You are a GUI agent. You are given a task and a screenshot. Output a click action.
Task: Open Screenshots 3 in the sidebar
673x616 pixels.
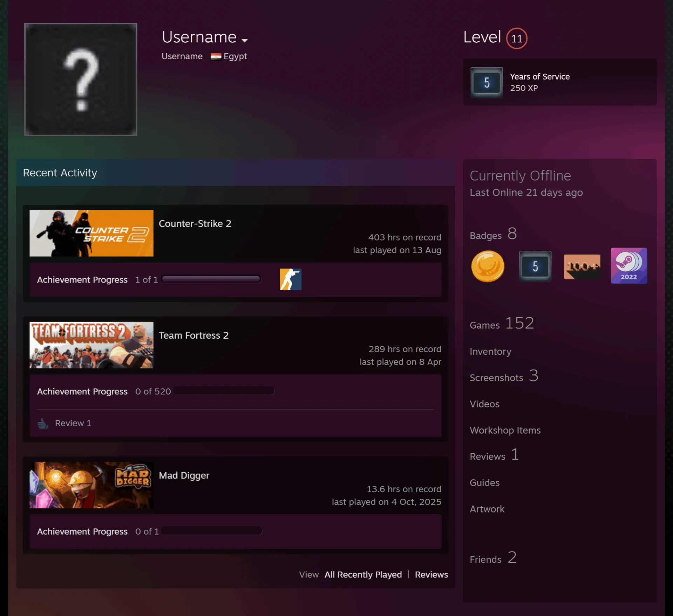(504, 376)
